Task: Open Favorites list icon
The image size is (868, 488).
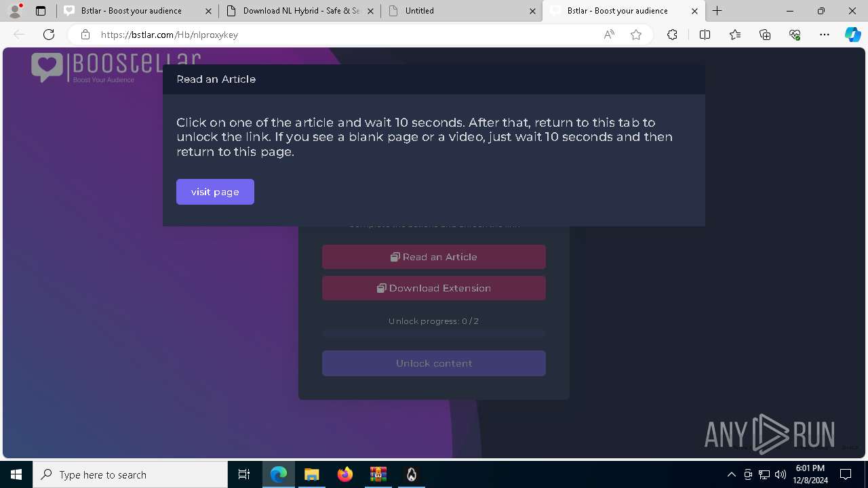Action: coord(735,35)
